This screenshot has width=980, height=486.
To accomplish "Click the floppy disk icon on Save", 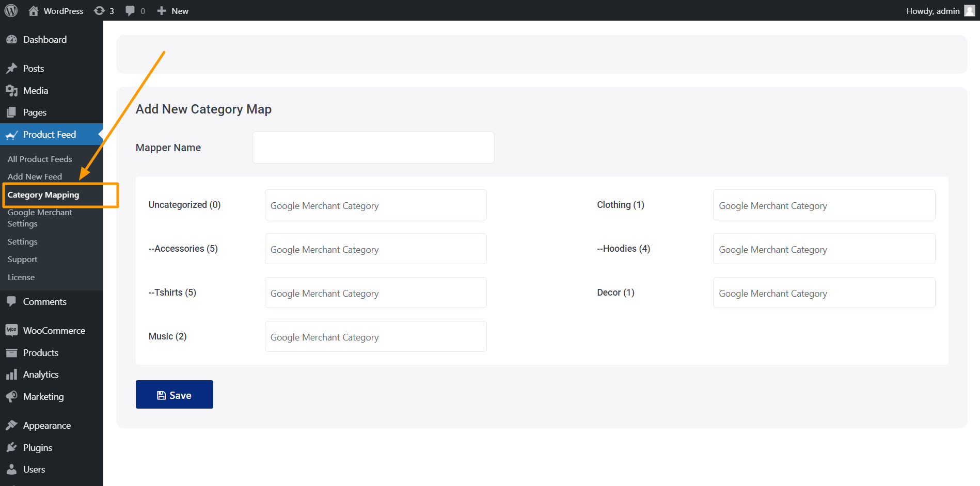I will [x=162, y=395].
